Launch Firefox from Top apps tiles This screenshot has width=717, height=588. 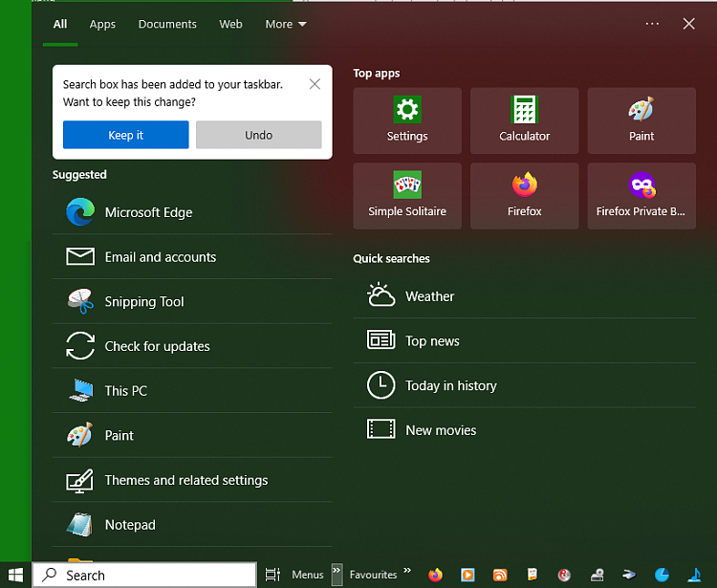point(524,196)
